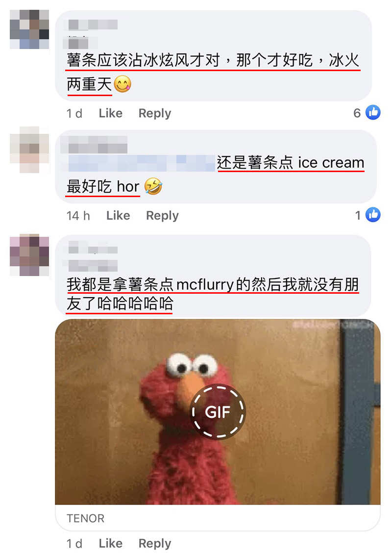Like the comment posted 14 h ago

click(118, 216)
